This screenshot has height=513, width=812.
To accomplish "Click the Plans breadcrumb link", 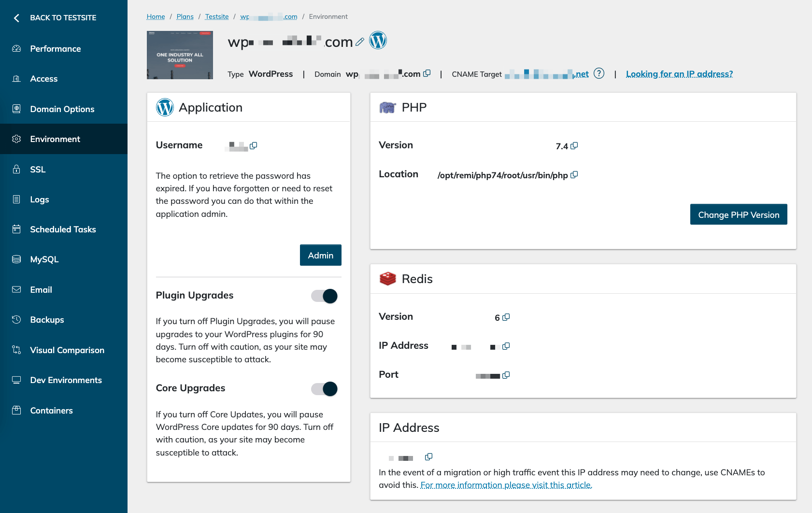I will 185,16.
